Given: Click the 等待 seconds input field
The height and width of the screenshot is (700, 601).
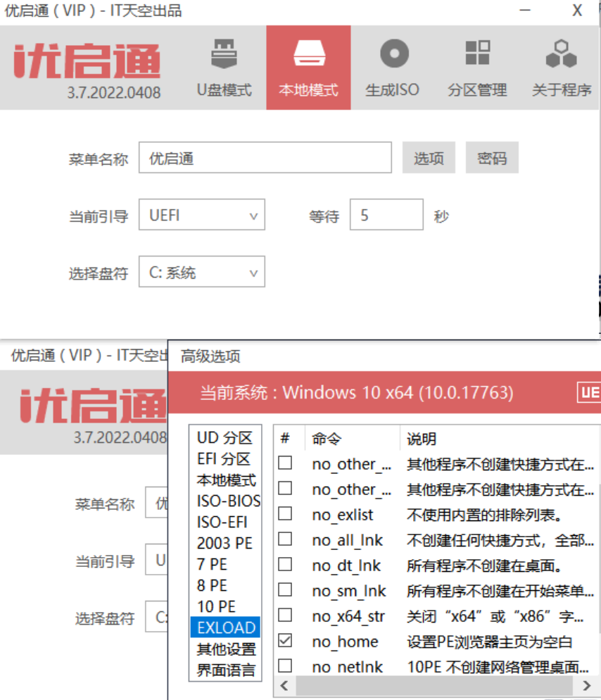Looking at the screenshot, I should (386, 215).
